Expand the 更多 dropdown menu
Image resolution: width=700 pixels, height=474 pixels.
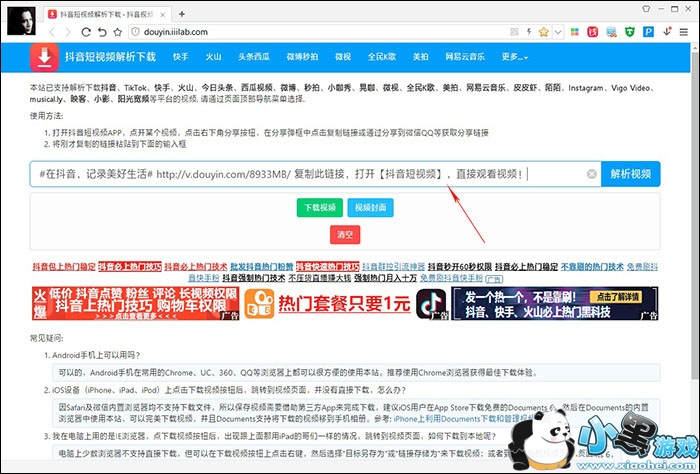[x=514, y=57]
